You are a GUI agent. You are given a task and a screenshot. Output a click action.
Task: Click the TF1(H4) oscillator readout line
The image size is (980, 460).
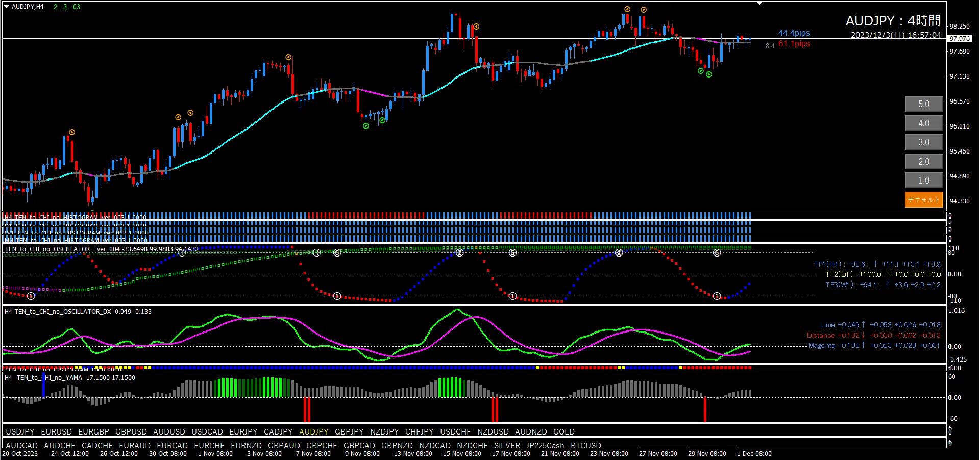pos(877,264)
